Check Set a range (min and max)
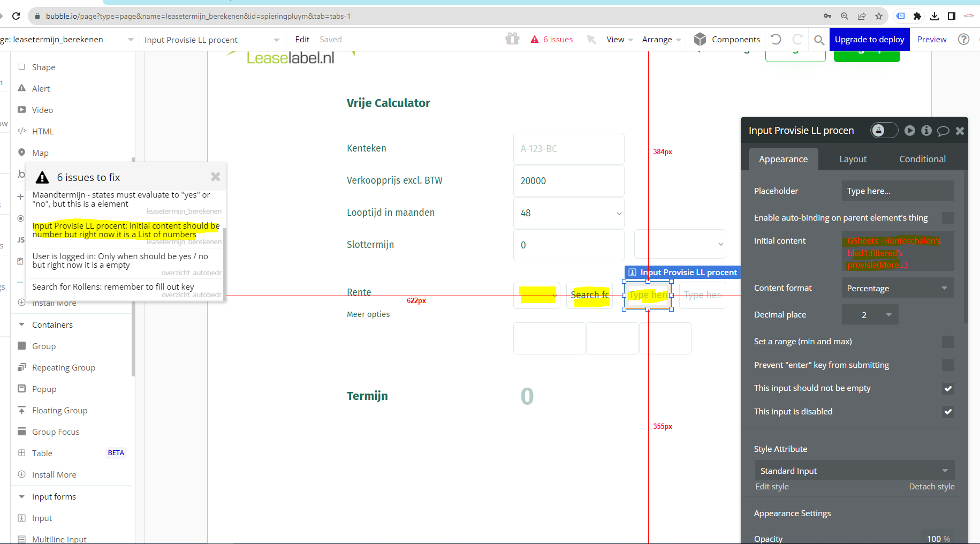980x544 pixels. click(x=948, y=342)
